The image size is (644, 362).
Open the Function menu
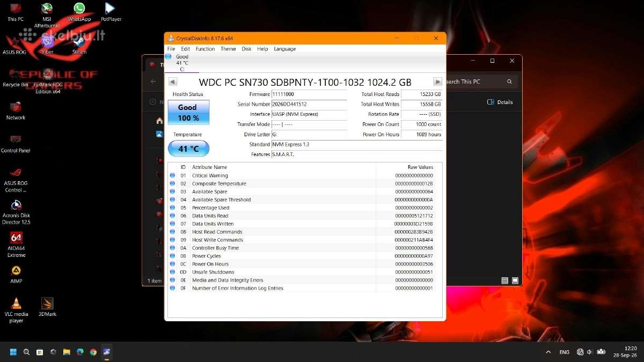pos(205,49)
